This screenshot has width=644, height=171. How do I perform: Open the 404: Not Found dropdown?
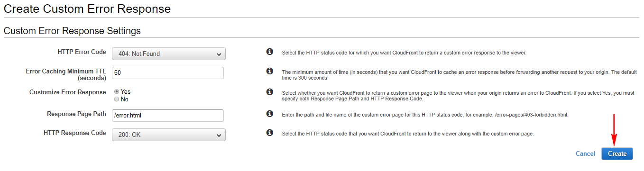click(x=169, y=54)
